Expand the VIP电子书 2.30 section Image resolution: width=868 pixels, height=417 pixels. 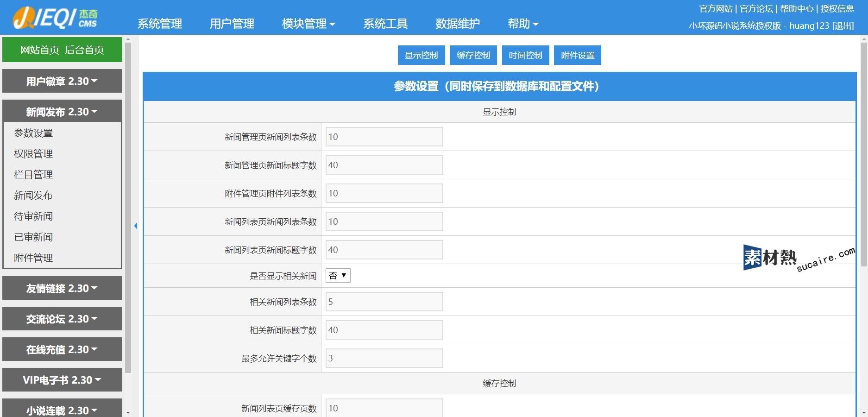point(62,380)
